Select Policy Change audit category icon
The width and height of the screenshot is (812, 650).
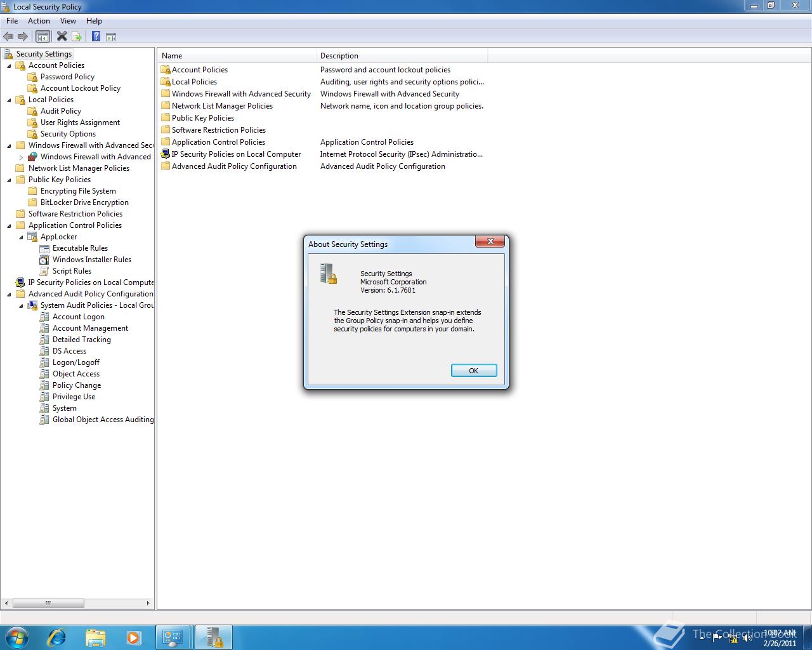click(44, 385)
